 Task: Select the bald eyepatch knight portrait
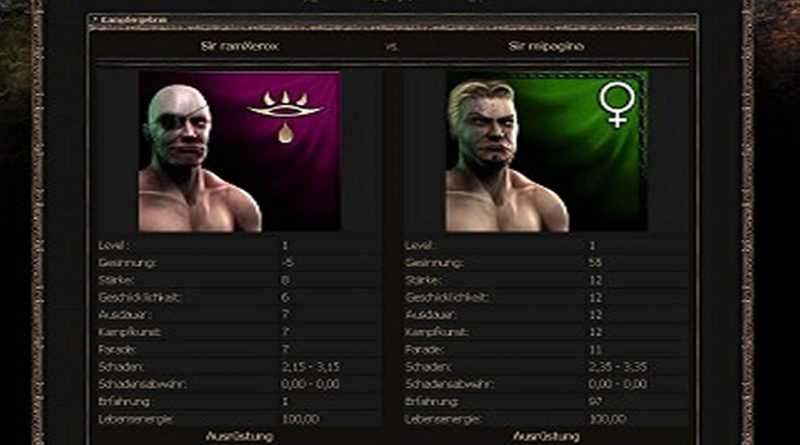coord(240,152)
